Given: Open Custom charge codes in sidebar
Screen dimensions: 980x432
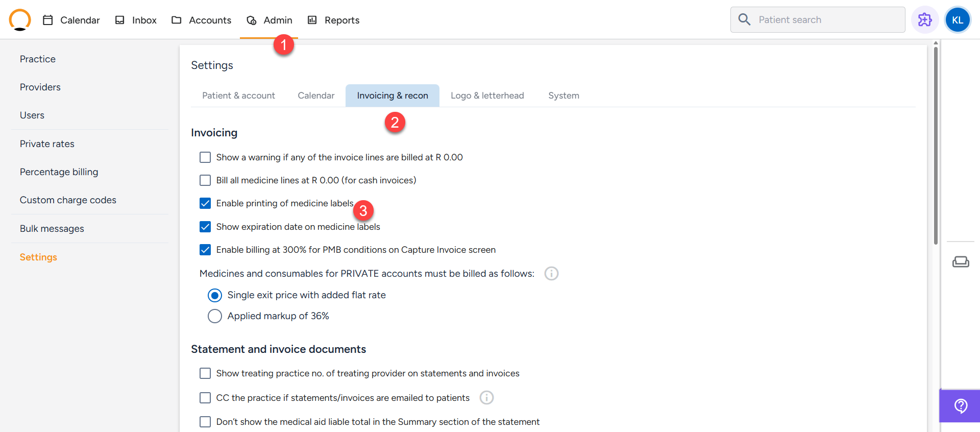Looking at the screenshot, I should (x=68, y=200).
